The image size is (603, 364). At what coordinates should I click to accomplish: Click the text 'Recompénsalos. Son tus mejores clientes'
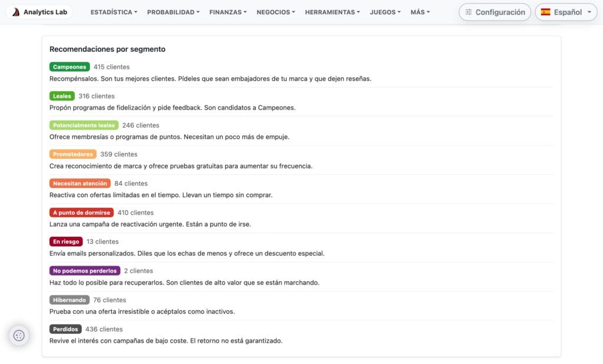112,79
